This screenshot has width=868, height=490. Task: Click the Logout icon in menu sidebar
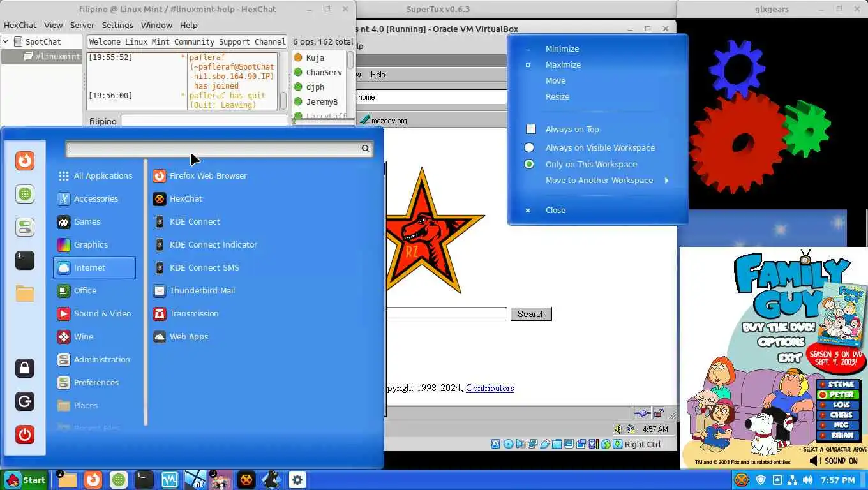point(25,401)
